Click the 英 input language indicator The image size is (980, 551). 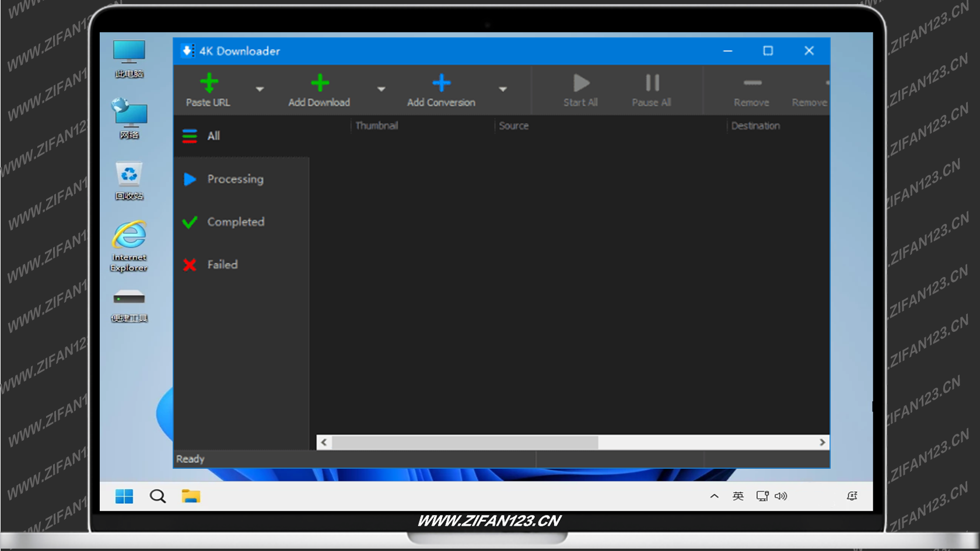(x=738, y=496)
